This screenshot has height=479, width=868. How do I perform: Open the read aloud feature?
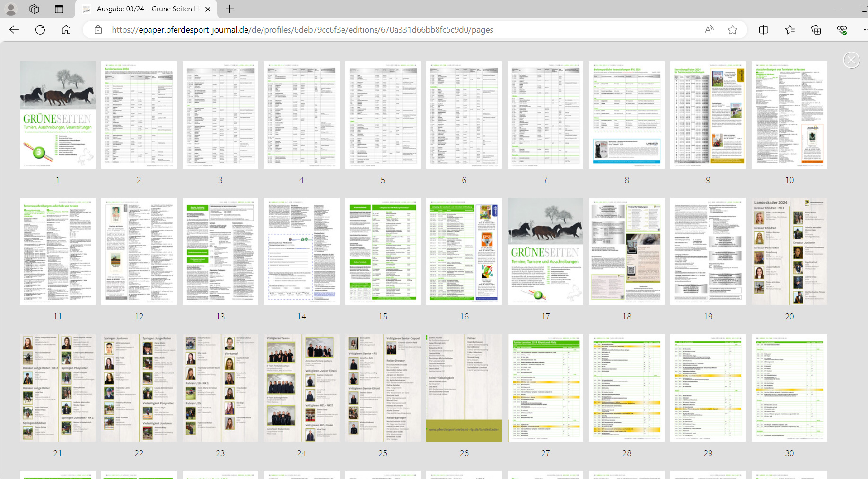(709, 30)
